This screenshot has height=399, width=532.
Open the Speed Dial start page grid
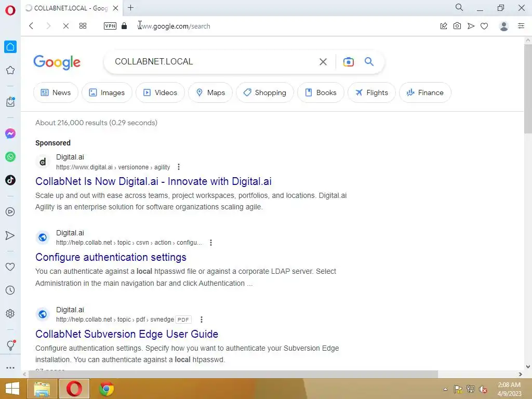[x=83, y=26]
